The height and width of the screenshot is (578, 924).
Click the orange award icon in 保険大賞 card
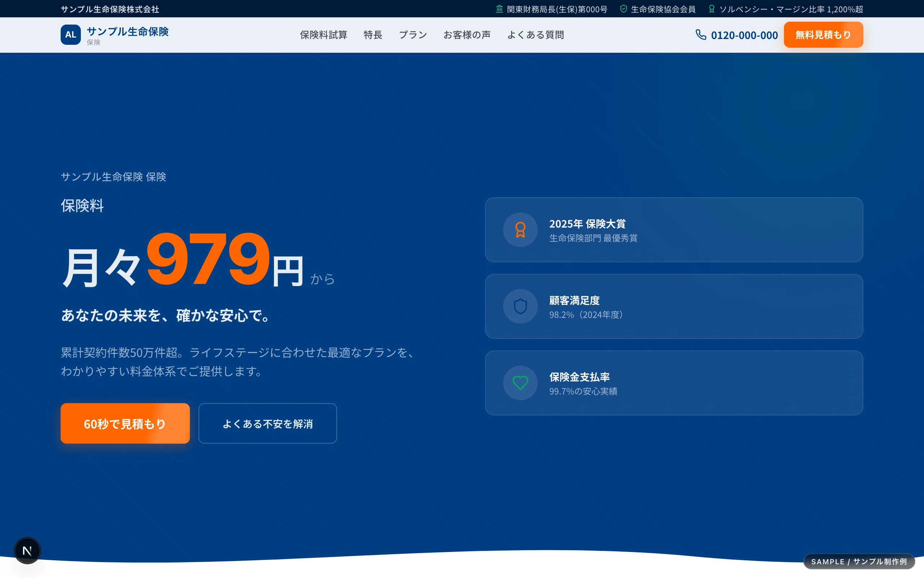pos(520,230)
